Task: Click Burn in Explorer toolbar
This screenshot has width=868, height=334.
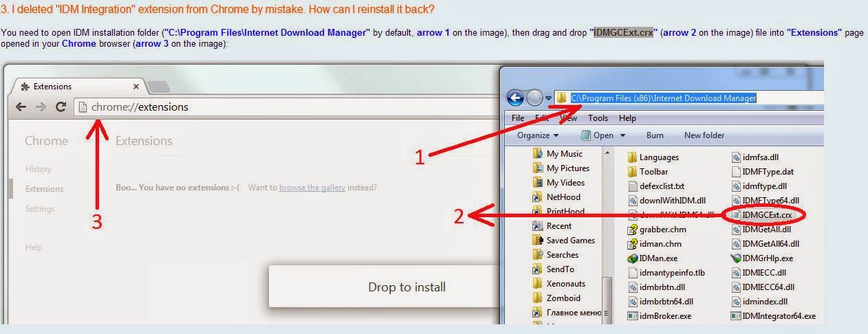Action: (x=655, y=135)
